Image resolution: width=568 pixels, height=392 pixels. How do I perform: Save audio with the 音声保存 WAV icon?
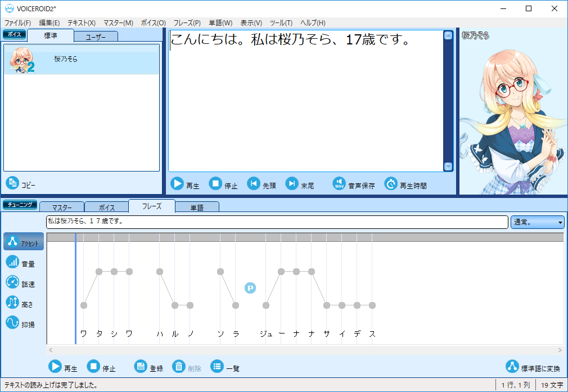click(339, 184)
